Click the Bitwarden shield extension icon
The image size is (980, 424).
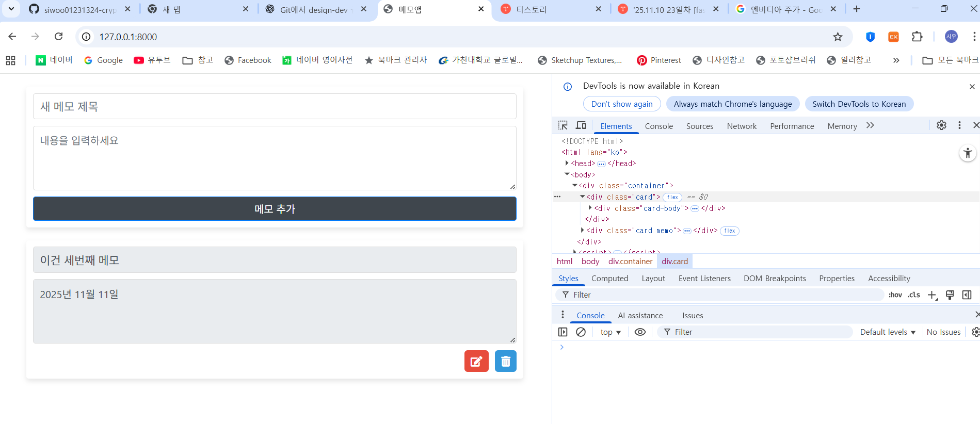tap(870, 37)
